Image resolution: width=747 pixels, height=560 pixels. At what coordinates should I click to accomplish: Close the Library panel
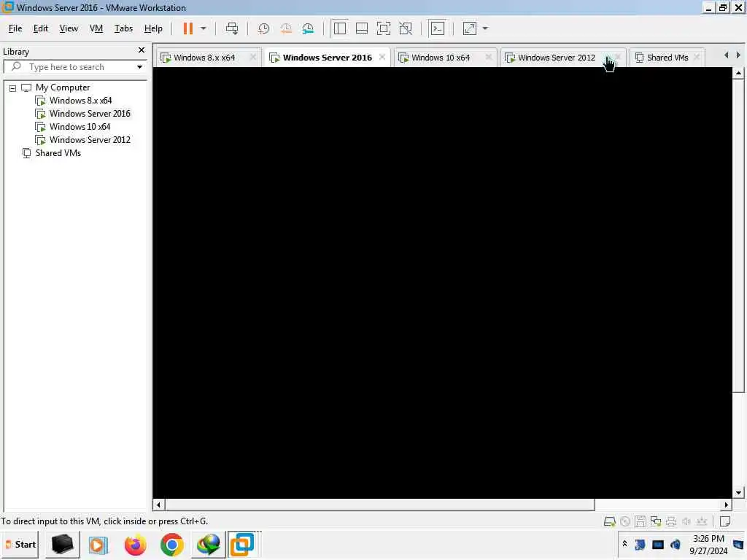click(142, 50)
